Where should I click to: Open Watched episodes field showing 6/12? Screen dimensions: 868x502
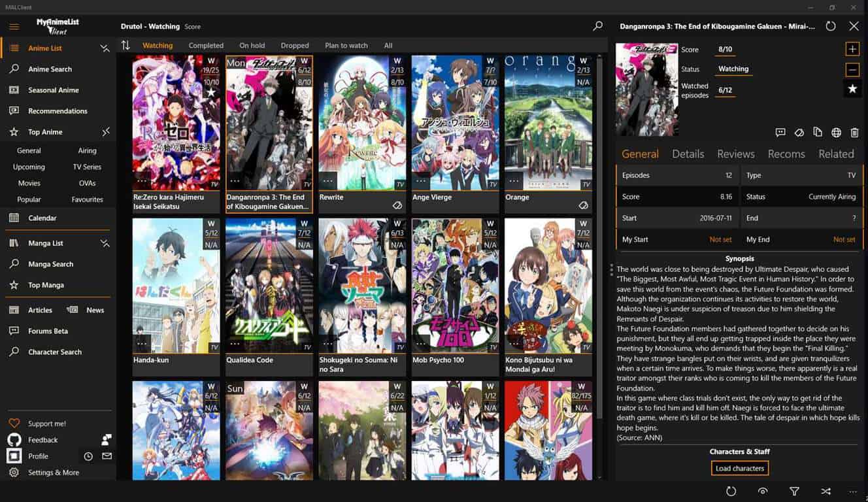pyautogui.click(x=725, y=91)
